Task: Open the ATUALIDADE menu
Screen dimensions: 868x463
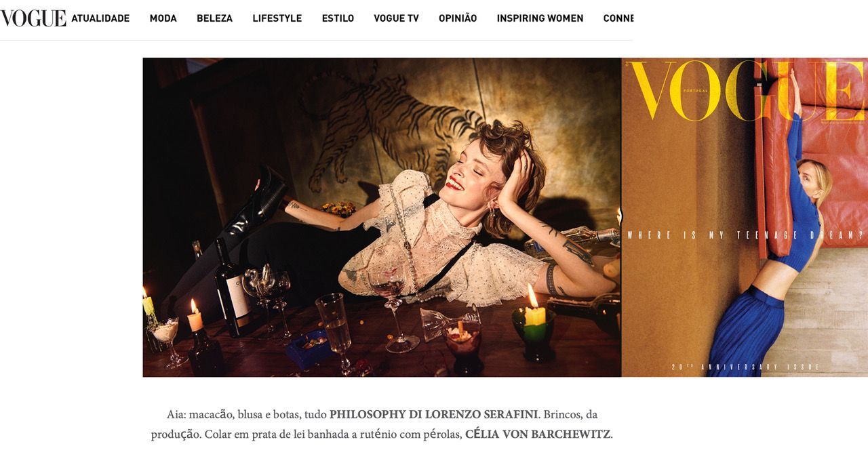Action: 100,18
